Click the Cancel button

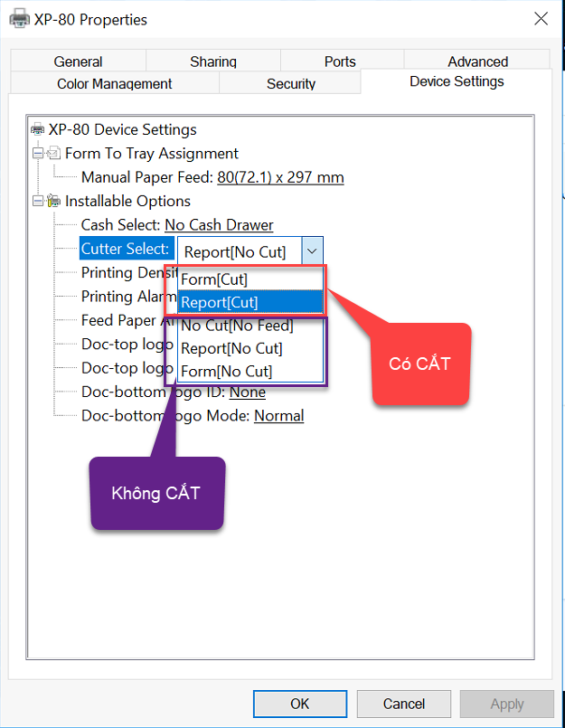404,704
